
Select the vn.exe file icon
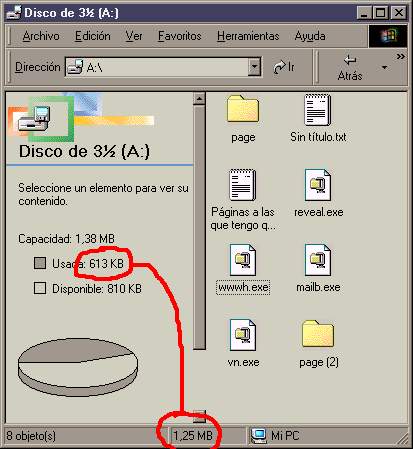(243, 335)
